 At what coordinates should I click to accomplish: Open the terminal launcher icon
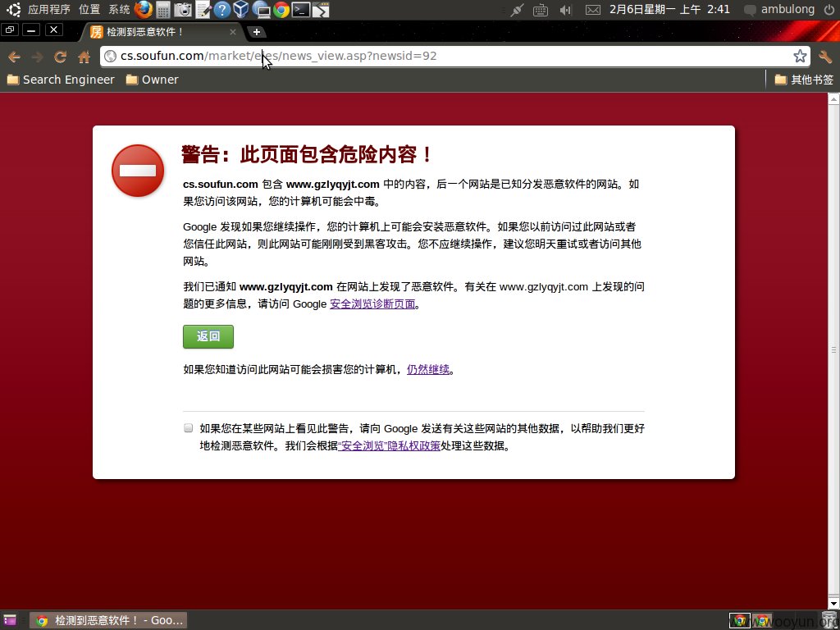(x=301, y=10)
